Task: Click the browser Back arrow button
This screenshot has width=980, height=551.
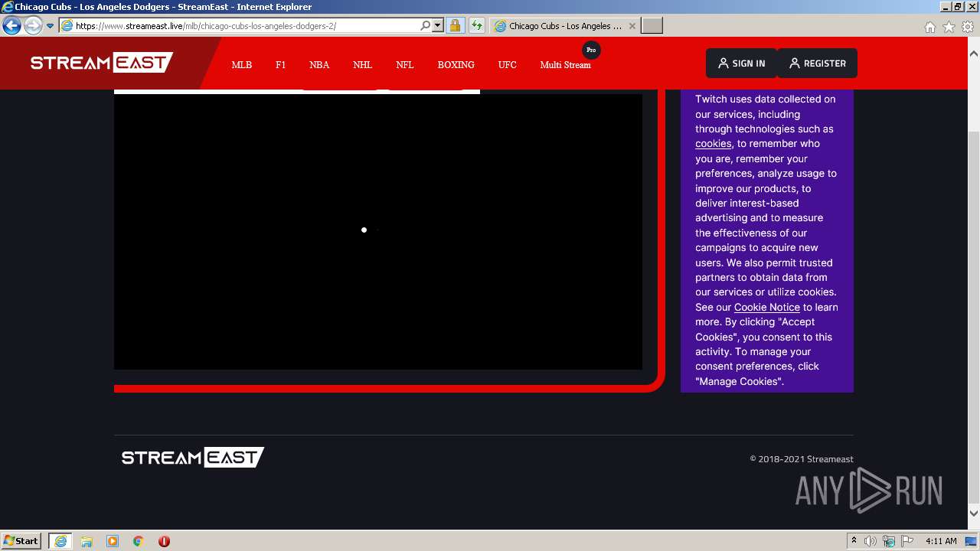Action: click(11, 25)
